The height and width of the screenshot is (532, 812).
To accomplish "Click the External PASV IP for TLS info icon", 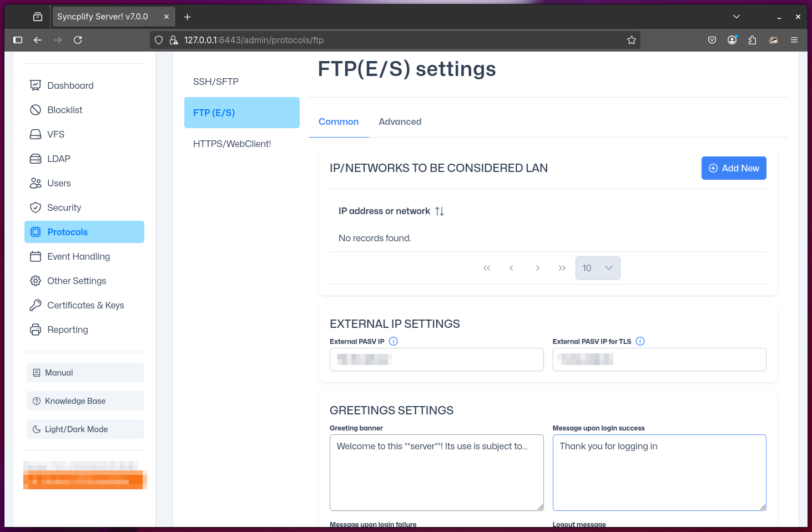I will click(x=640, y=341).
